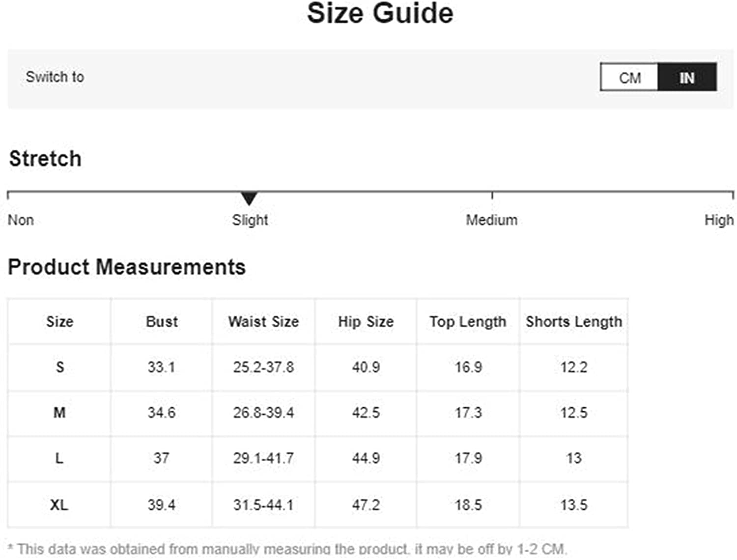The image size is (737, 560).
Task: Select the Non stretch label
Action: (21, 220)
